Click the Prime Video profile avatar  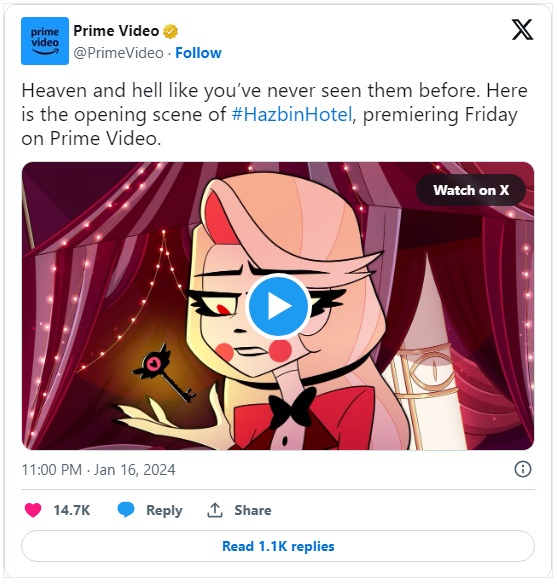[45, 41]
